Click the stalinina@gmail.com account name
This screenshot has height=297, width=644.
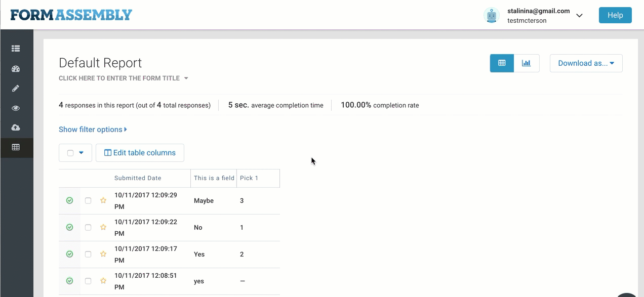tap(539, 11)
